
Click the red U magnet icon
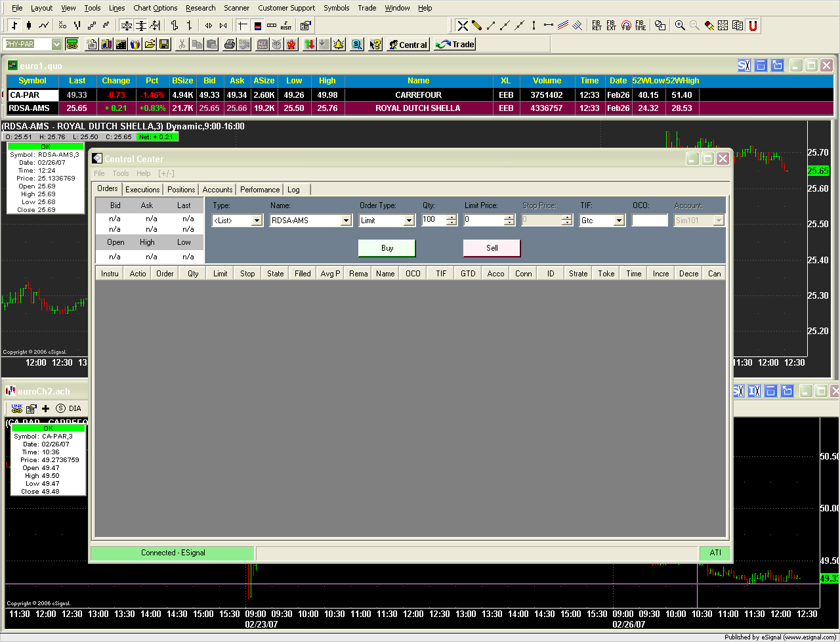[753, 26]
